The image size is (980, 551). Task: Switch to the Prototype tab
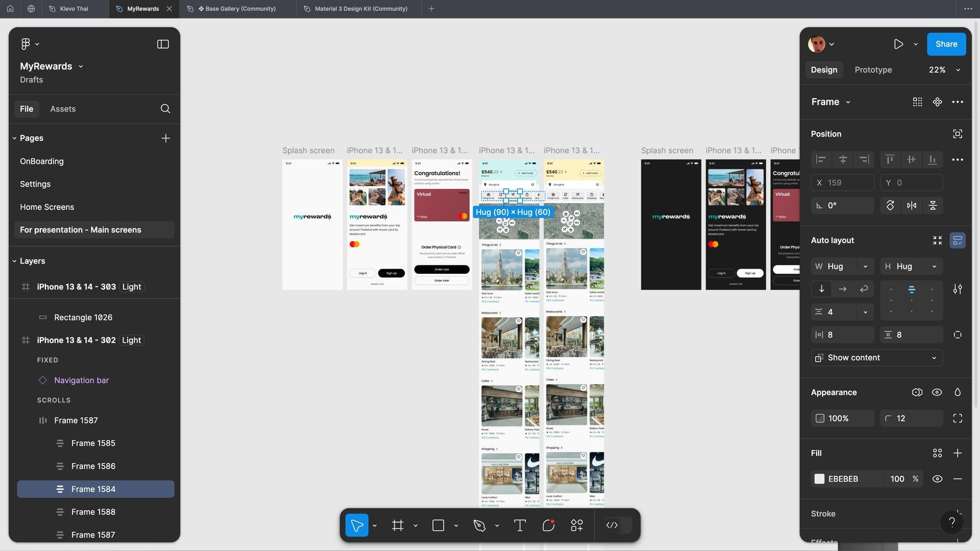click(873, 70)
